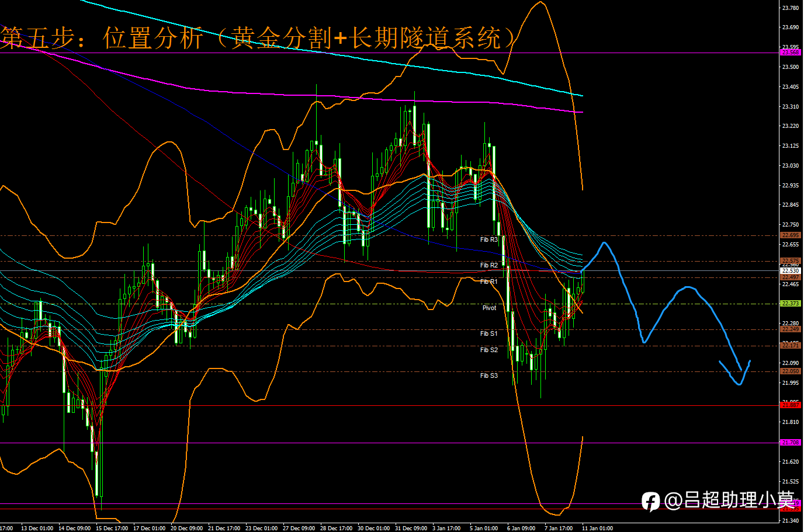Click the Pivot level label
The height and width of the screenshot is (532, 804).
(x=489, y=308)
